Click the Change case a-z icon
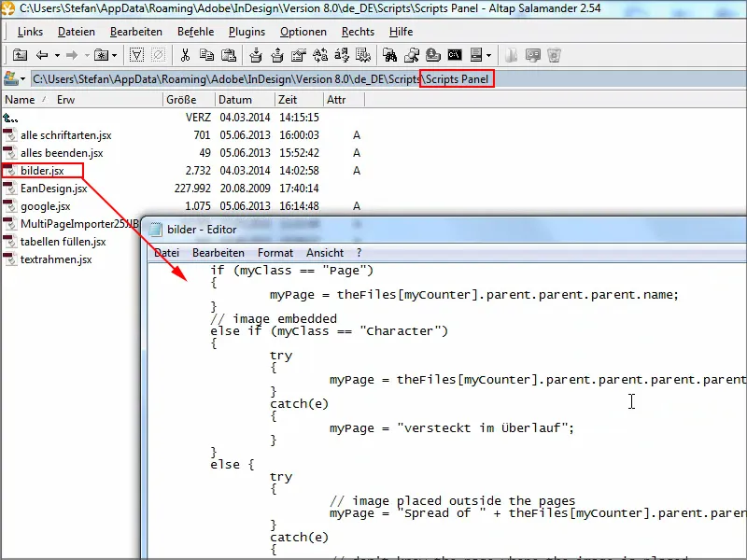The width and height of the screenshot is (747, 560). [342, 55]
